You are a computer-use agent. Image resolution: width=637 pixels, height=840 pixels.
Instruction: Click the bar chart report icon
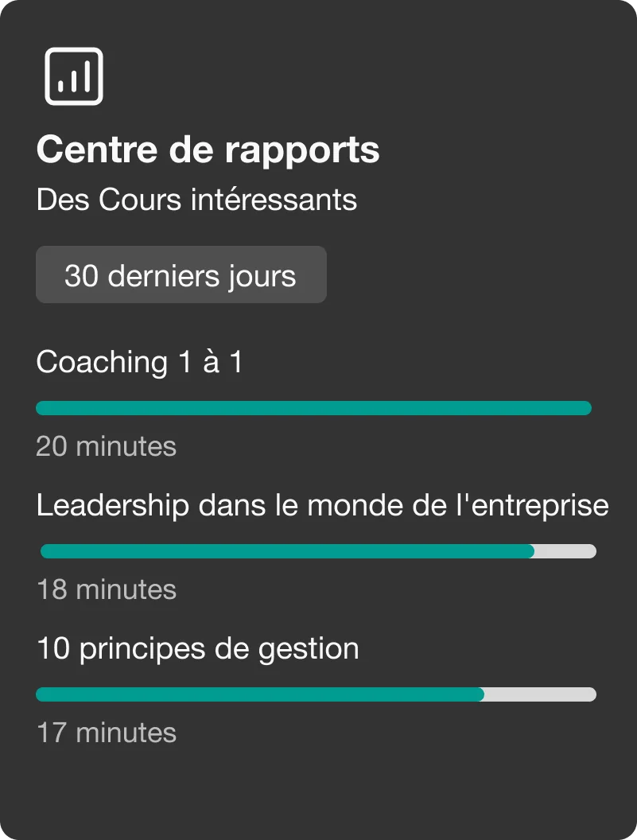tap(74, 76)
